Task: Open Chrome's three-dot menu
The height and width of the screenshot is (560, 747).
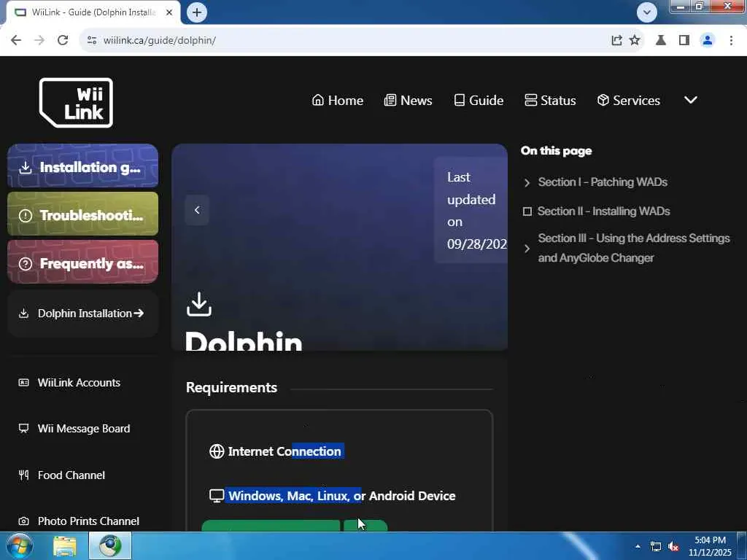Action: pos(731,41)
